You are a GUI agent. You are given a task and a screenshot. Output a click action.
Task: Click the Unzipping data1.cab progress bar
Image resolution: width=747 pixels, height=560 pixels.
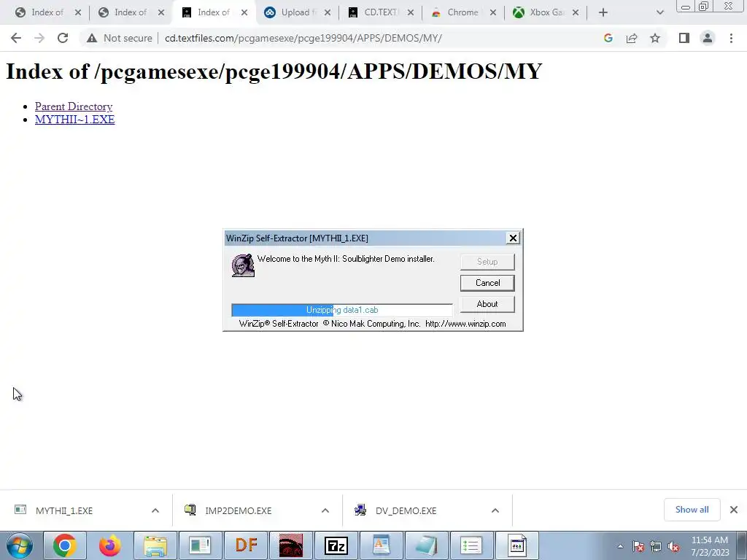pyautogui.click(x=342, y=310)
